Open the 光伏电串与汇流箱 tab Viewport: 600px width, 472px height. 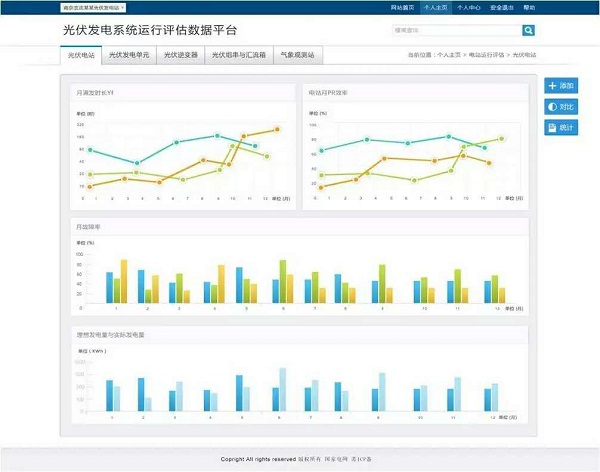[x=239, y=56]
